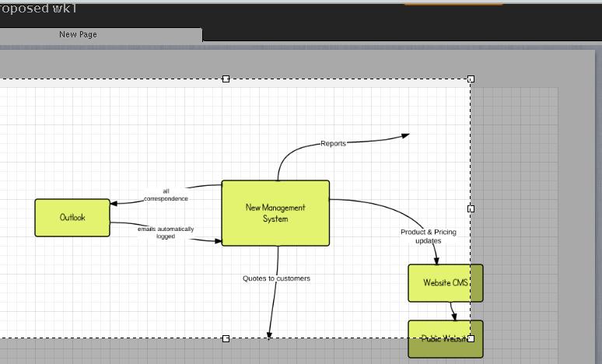Select the New Management System box
Screen dimensions: 602x364
275,213
